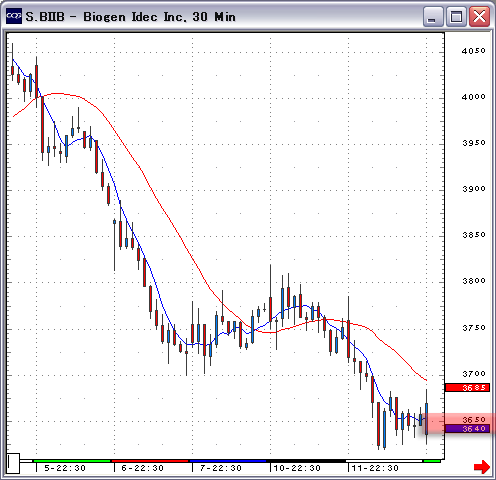Click the white session bar on time axis

pyautogui.click(x=384, y=461)
